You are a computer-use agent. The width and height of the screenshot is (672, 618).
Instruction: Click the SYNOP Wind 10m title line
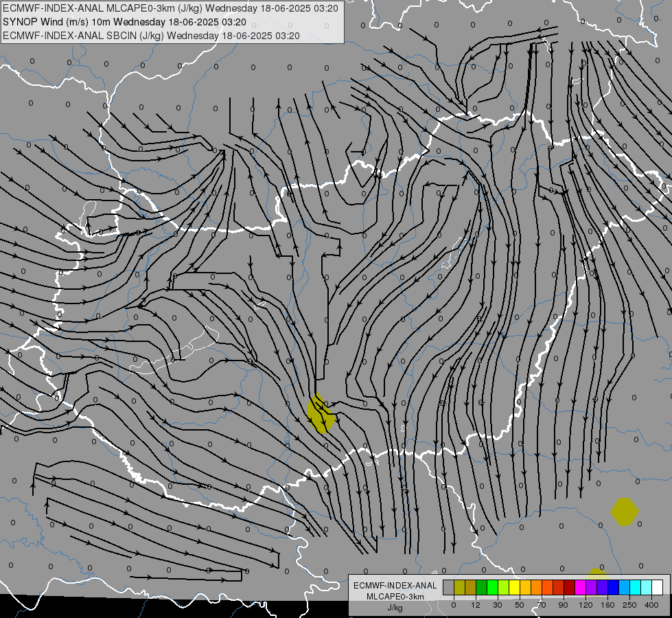124,22
